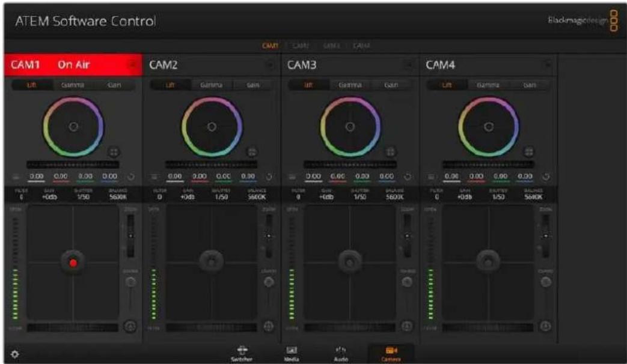627x364 pixels.
Task: Click the CAM3 master wheel strip under color wheel
Action: [x=350, y=164]
